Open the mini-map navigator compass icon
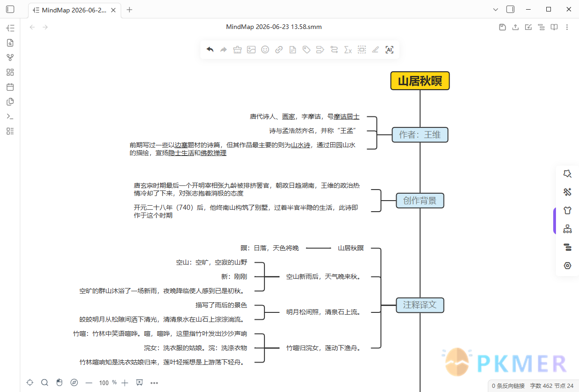The image size is (579, 392). (x=74, y=382)
